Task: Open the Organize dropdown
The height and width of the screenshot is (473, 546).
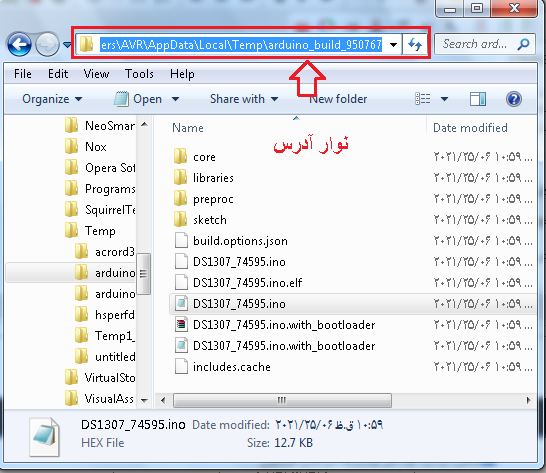Action: (52, 99)
